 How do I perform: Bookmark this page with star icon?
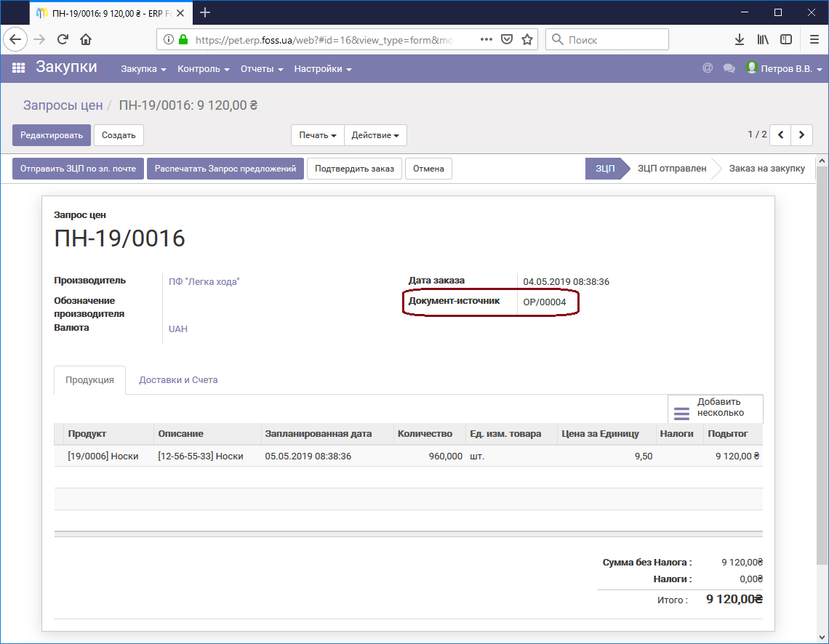coord(527,39)
